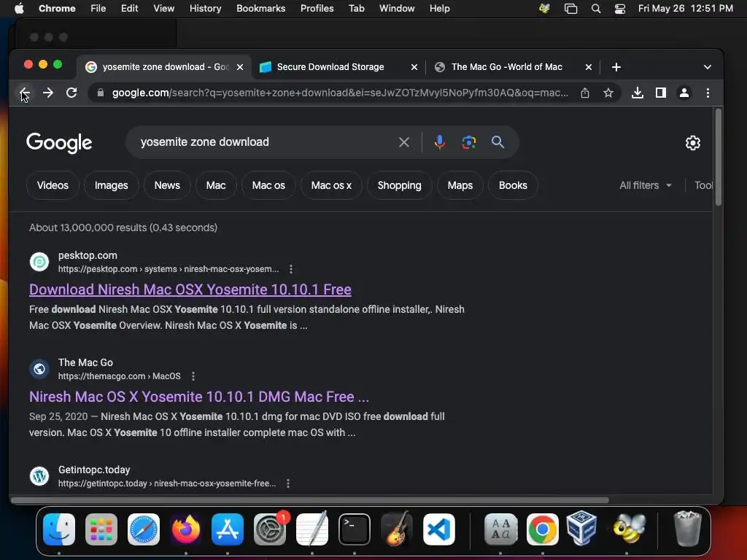Open the Chrome profile icon
The image size is (747, 560).
tap(684, 93)
